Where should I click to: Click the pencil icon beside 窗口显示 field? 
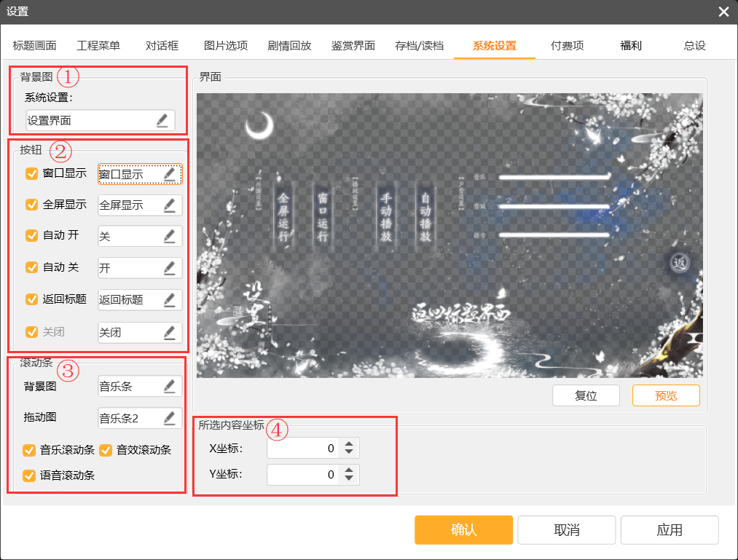(170, 174)
